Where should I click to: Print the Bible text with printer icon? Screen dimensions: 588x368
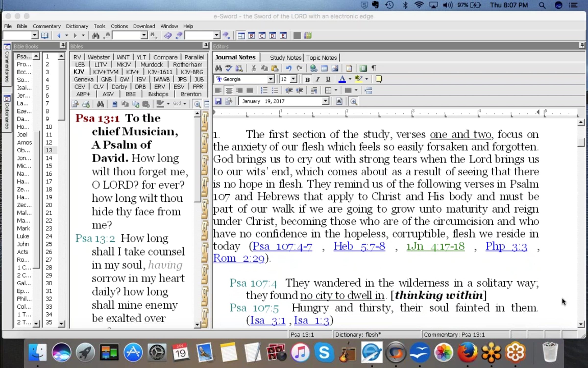[x=86, y=104]
